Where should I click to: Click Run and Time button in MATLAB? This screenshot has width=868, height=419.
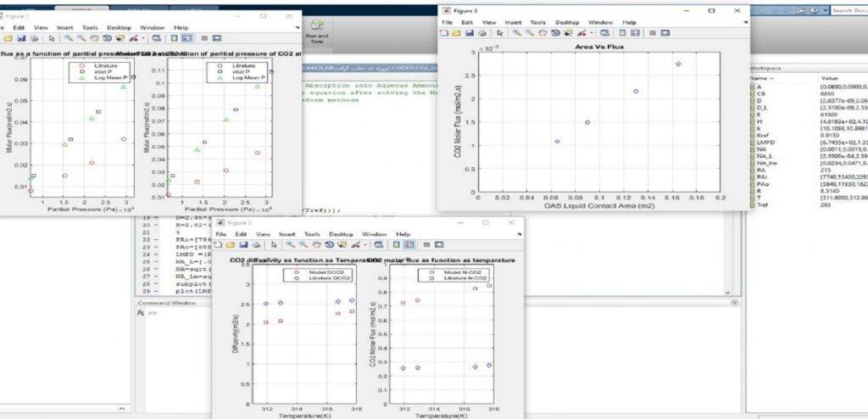coord(317,31)
